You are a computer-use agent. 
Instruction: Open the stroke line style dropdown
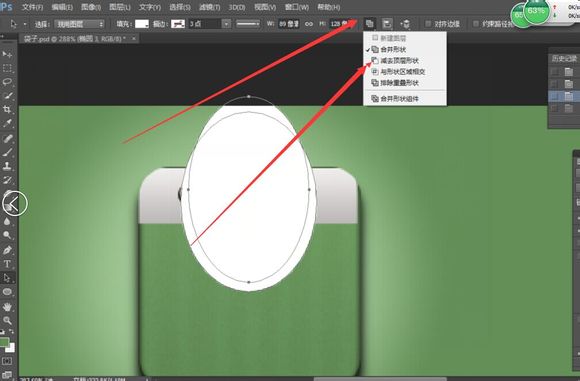248,24
